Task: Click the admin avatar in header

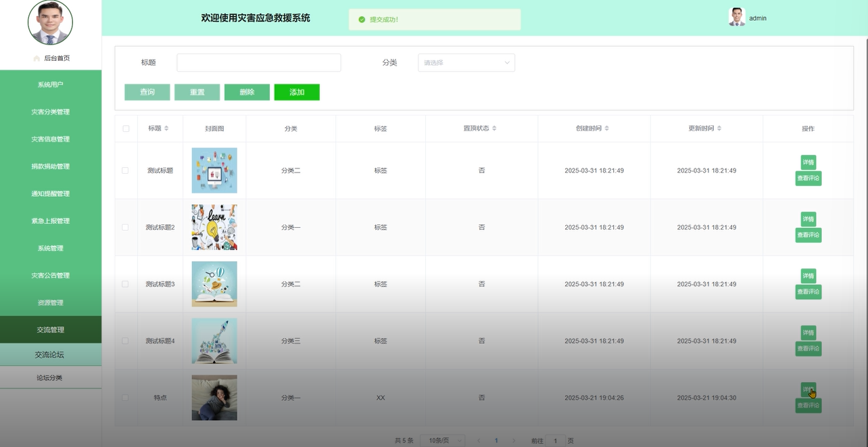Action: 737,18
